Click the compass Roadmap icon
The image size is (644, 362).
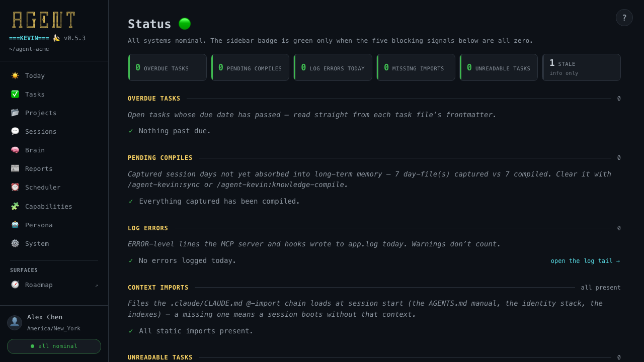click(15, 285)
